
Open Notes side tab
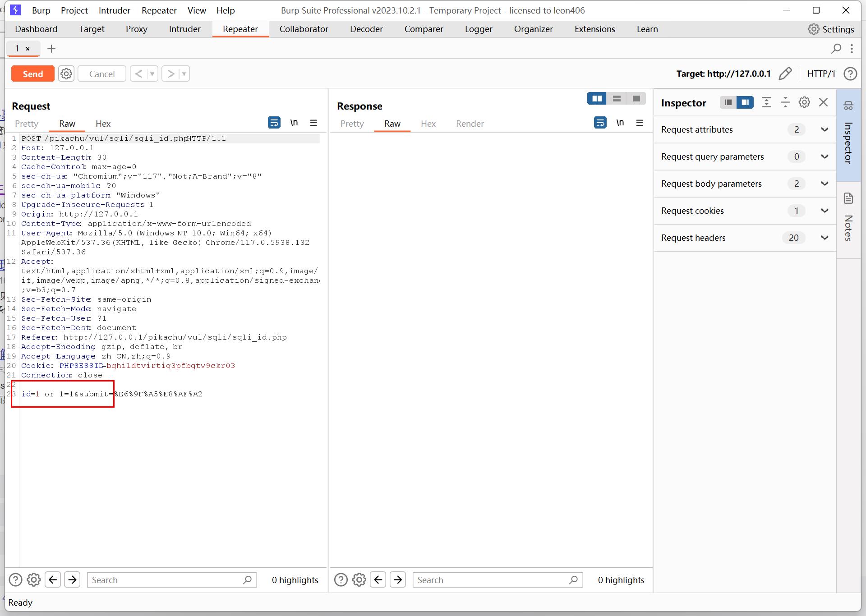coord(848,220)
